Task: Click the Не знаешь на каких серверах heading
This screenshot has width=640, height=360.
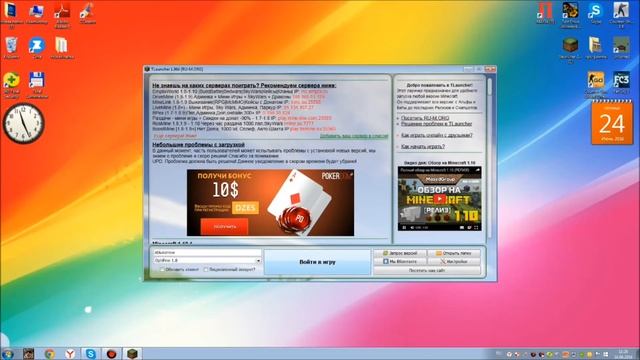Action: (244, 85)
